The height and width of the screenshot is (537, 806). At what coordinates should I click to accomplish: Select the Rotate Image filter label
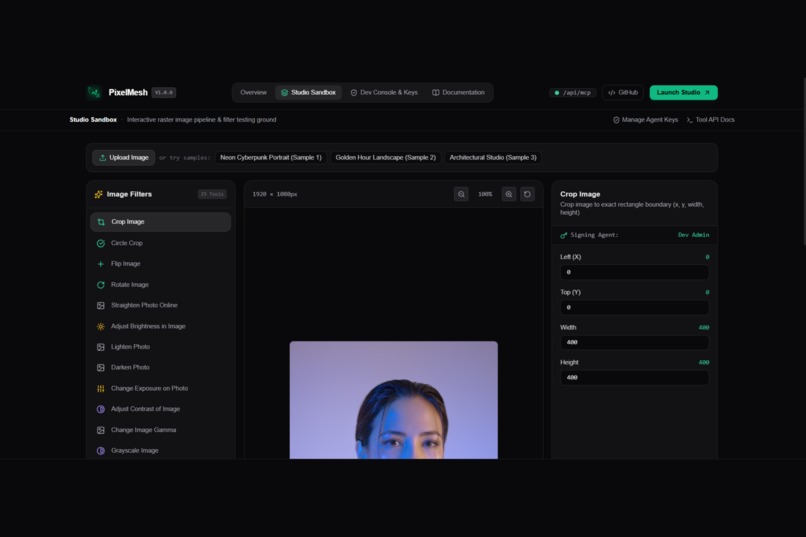pyautogui.click(x=130, y=285)
